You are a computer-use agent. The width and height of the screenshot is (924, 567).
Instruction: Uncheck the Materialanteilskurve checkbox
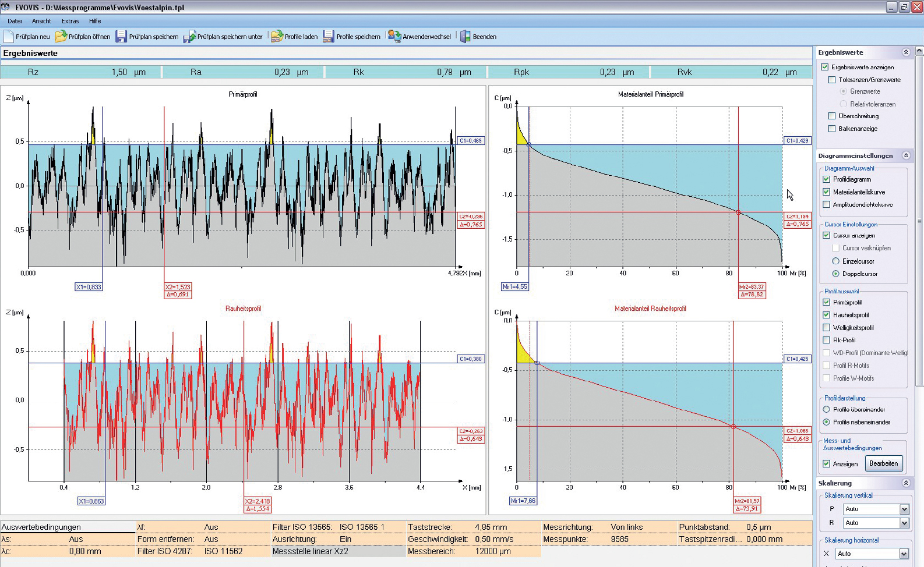click(826, 192)
